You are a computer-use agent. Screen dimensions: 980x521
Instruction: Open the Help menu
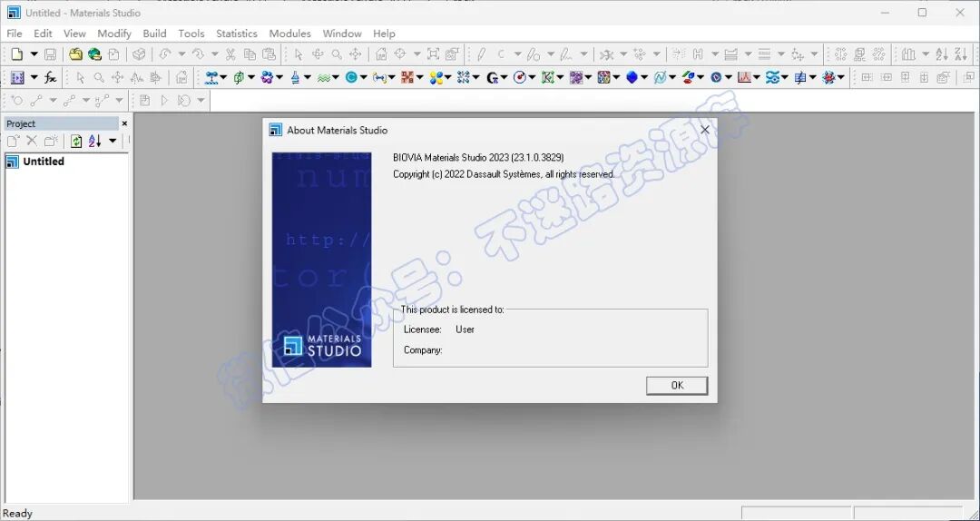(384, 34)
